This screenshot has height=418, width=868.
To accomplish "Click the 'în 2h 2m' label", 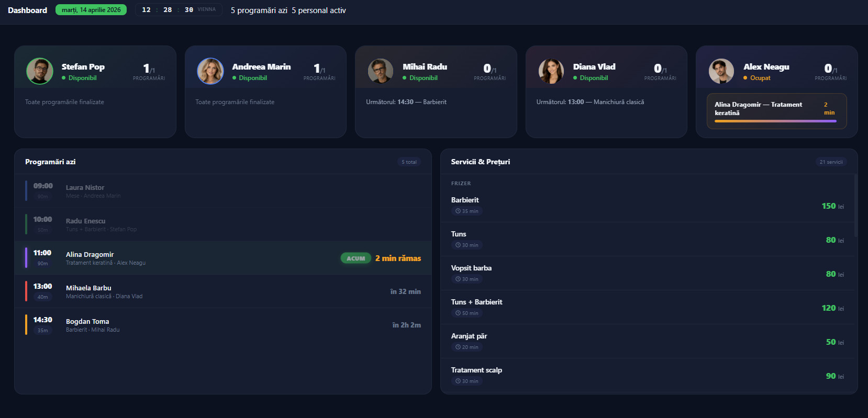I will [x=406, y=325].
